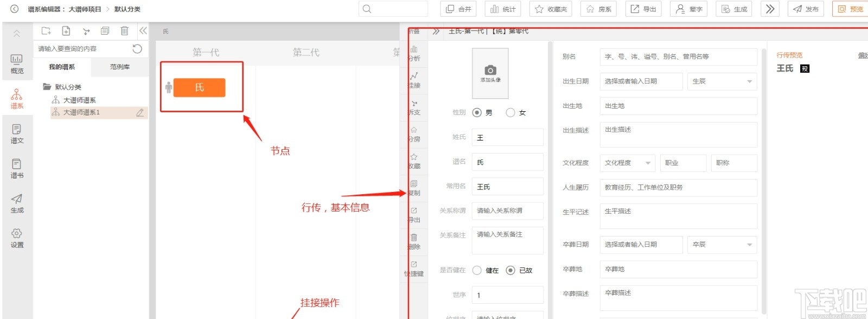Open the 卒辰 dropdown

point(722,245)
